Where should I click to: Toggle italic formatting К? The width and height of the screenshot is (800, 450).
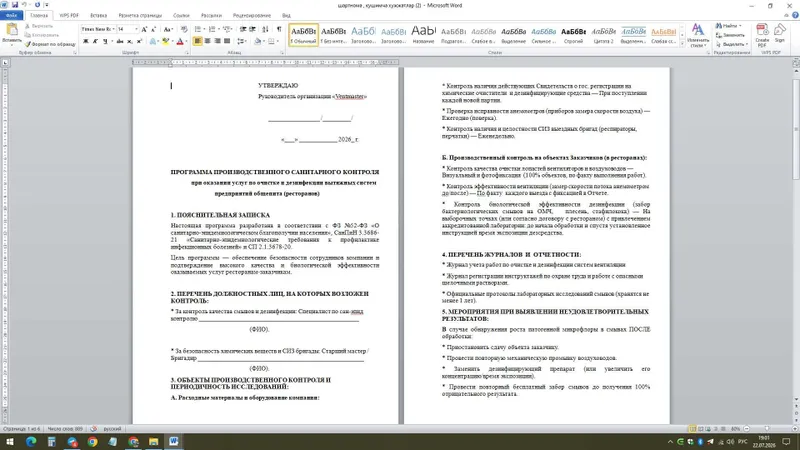tap(95, 41)
